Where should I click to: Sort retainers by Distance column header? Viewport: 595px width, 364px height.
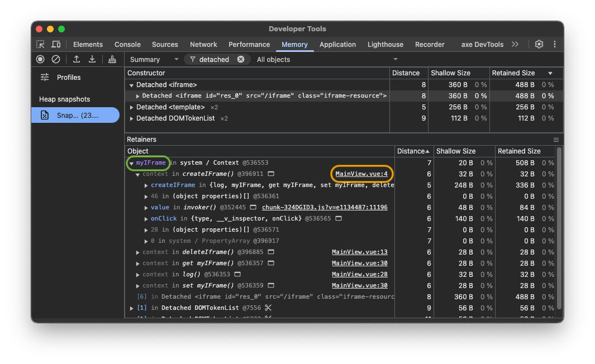[413, 151]
